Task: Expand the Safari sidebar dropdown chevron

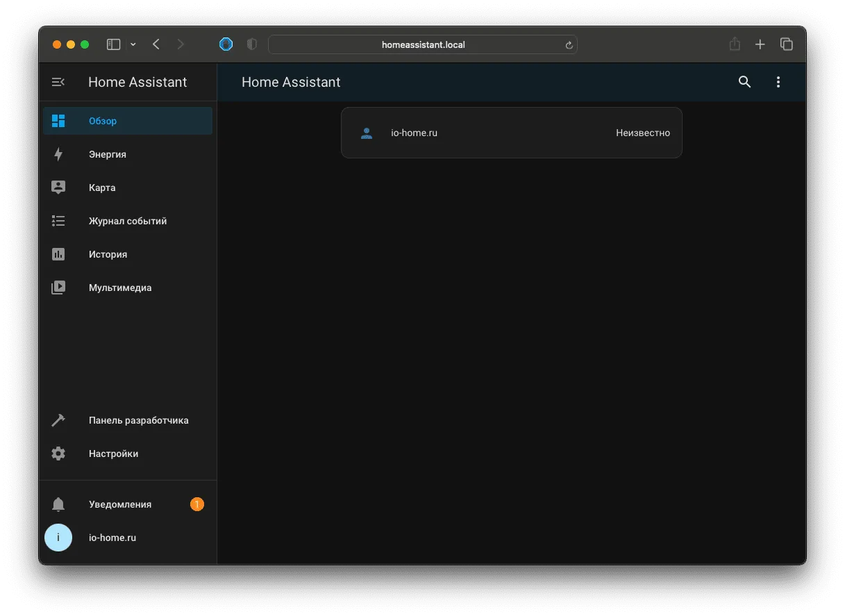Action: (x=133, y=44)
